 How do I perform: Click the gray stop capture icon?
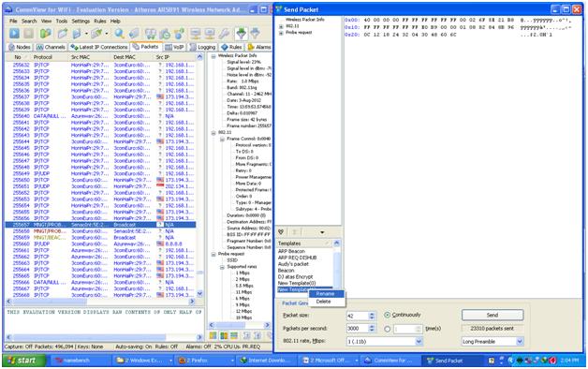click(x=29, y=34)
